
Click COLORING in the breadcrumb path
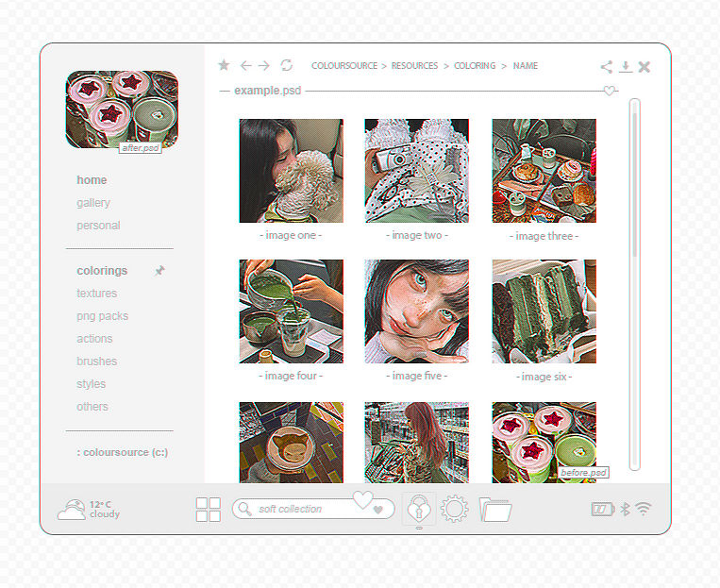[475, 66]
